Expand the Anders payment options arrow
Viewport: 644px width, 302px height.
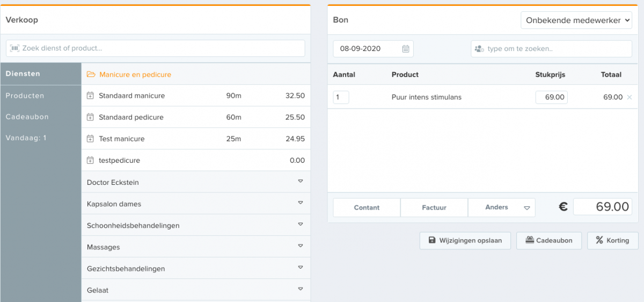[x=526, y=208]
